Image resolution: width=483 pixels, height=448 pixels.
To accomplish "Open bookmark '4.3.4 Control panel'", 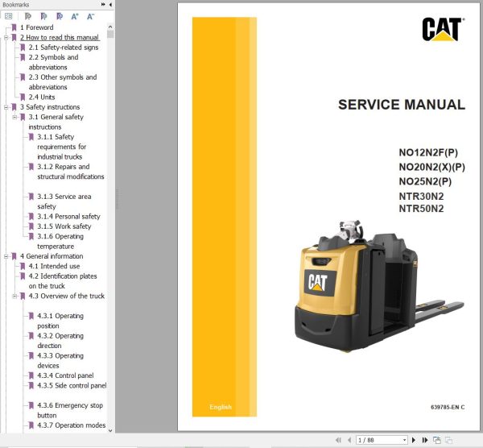I will [65, 375].
